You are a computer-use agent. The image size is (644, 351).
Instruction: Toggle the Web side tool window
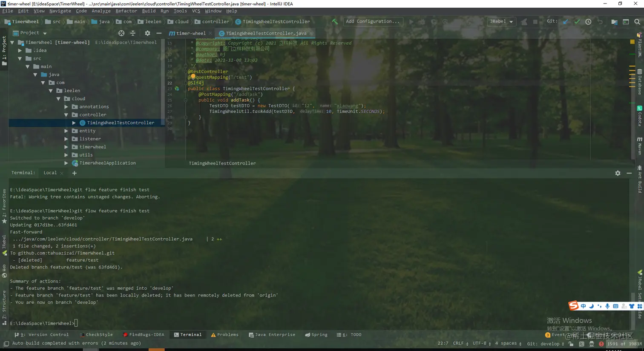click(4, 271)
